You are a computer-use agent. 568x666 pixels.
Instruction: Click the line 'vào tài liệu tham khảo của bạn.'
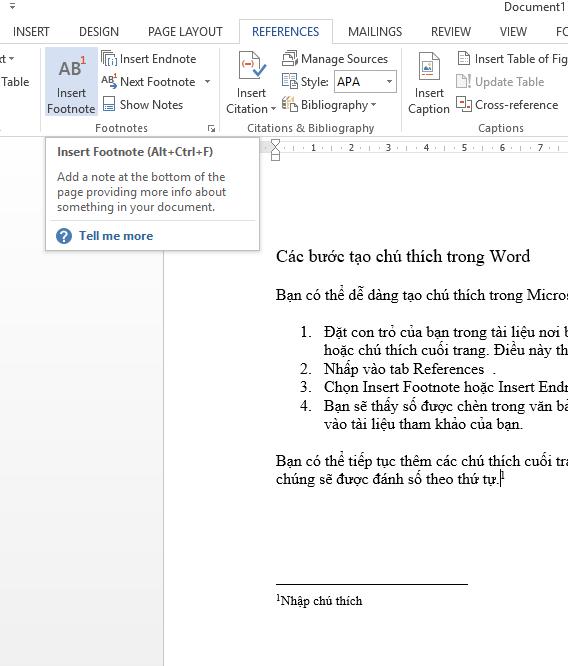click(x=423, y=424)
